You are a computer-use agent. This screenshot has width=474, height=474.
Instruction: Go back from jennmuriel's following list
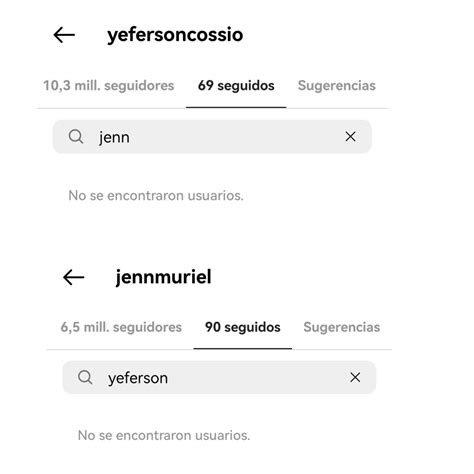point(73,277)
